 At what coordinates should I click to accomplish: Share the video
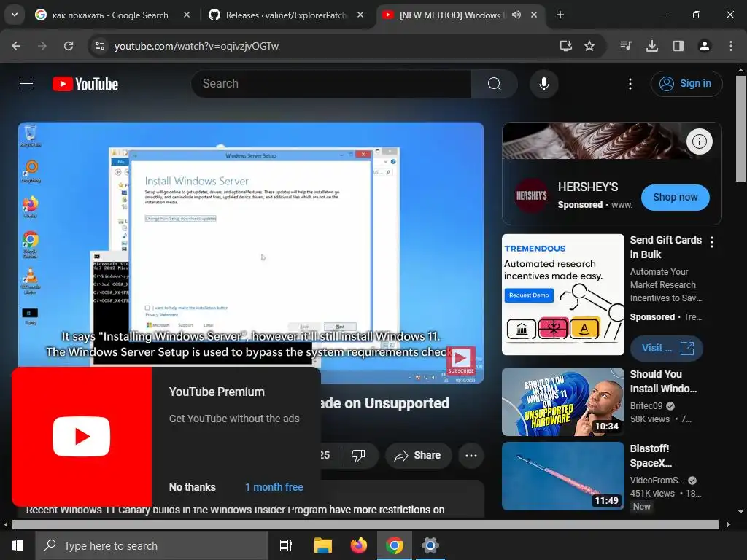click(x=418, y=455)
